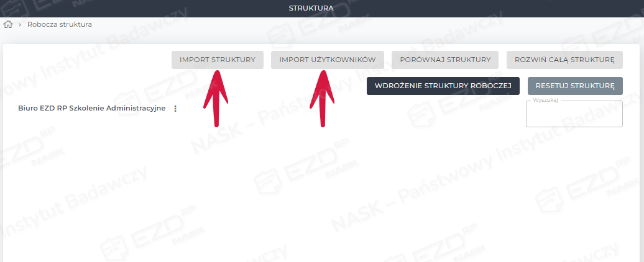Screen dimensions: 644x262
Task: Click the Robocza struktura breadcrumb
Action: coord(60,25)
